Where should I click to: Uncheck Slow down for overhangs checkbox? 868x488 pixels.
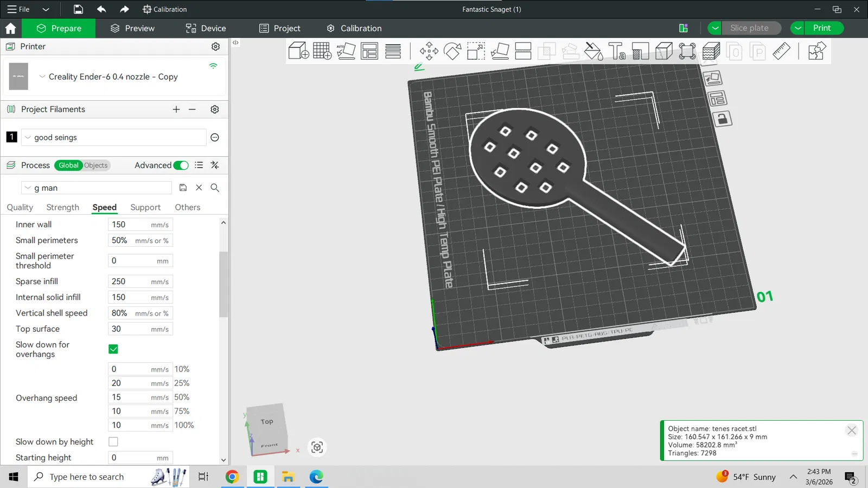pos(113,349)
